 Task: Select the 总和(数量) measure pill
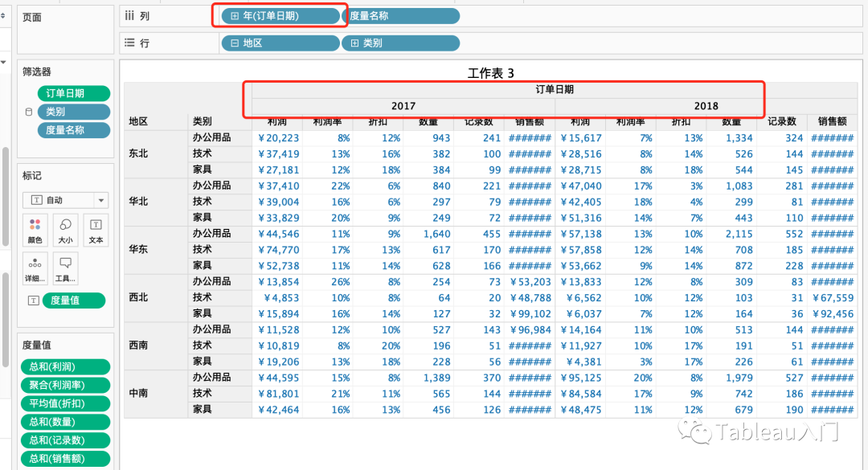pyautogui.click(x=65, y=421)
